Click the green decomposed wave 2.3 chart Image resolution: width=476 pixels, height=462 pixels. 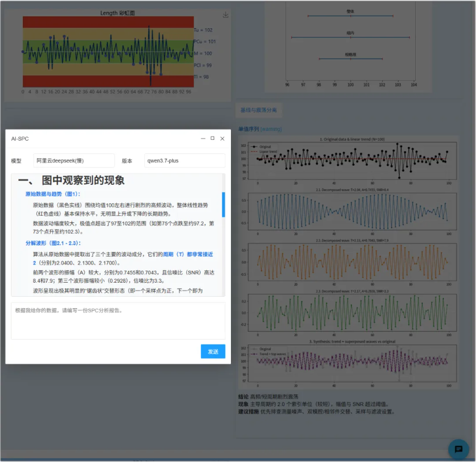[x=352, y=313]
